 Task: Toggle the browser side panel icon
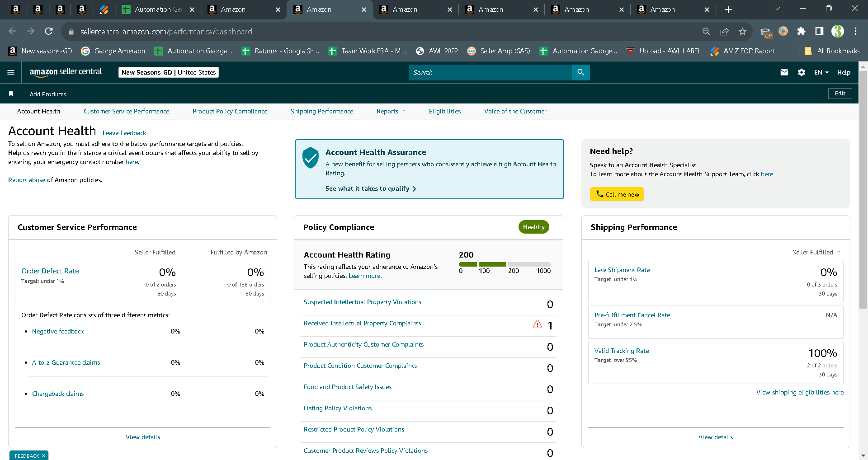819,31
